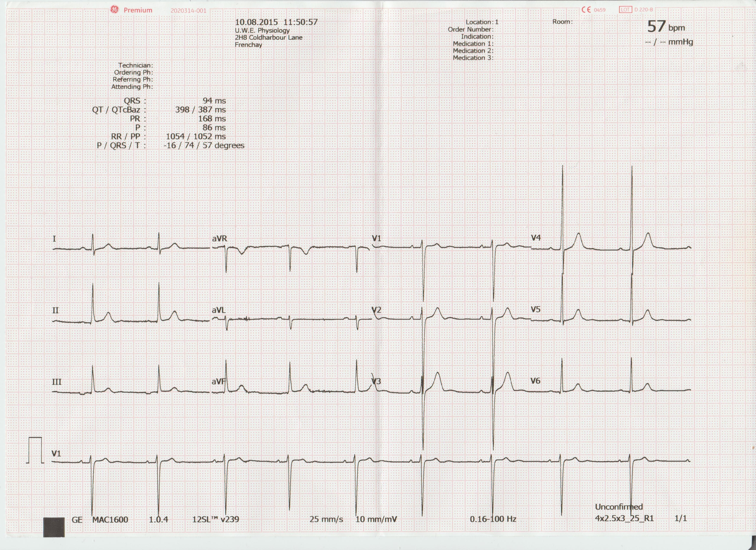Click the 10 mm/mV gain label
The width and height of the screenshot is (756, 550).
(x=376, y=519)
